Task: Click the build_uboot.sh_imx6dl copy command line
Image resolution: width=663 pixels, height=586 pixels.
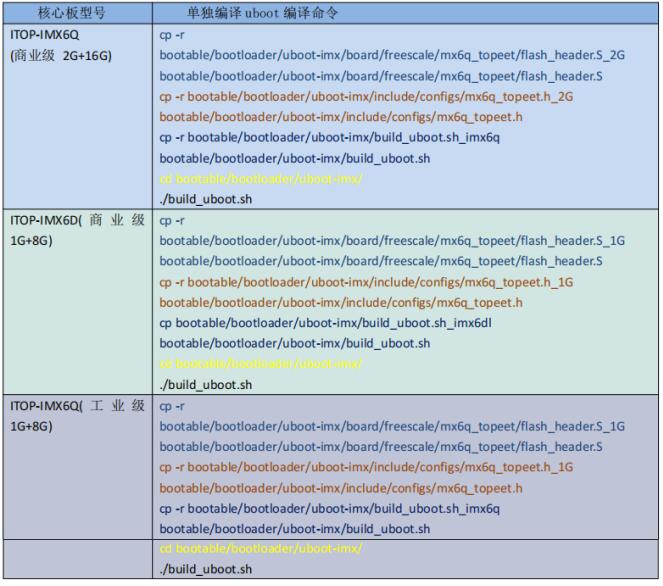Action: click(326, 323)
